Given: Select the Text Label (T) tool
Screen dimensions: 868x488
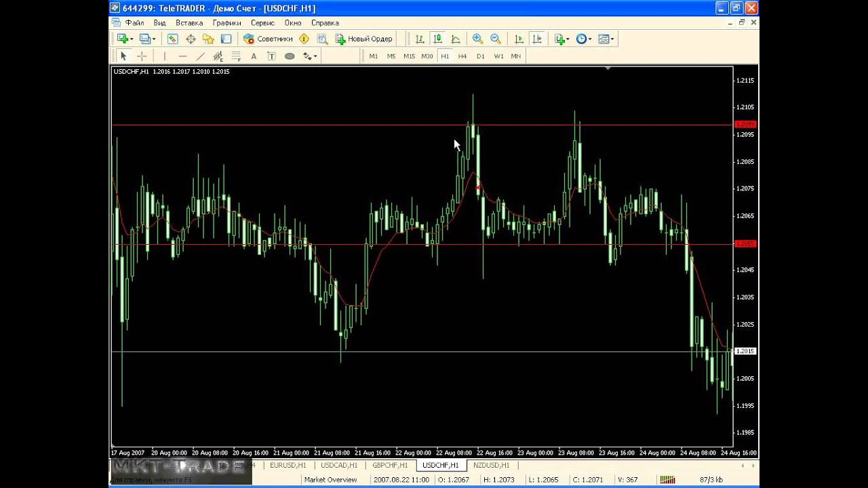Looking at the screenshot, I should [x=272, y=56].
